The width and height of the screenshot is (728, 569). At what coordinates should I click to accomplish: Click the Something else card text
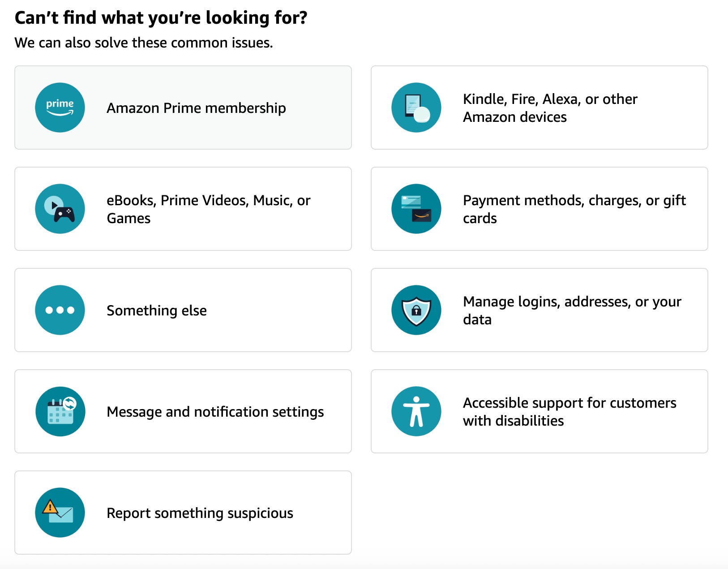point(157,310)
